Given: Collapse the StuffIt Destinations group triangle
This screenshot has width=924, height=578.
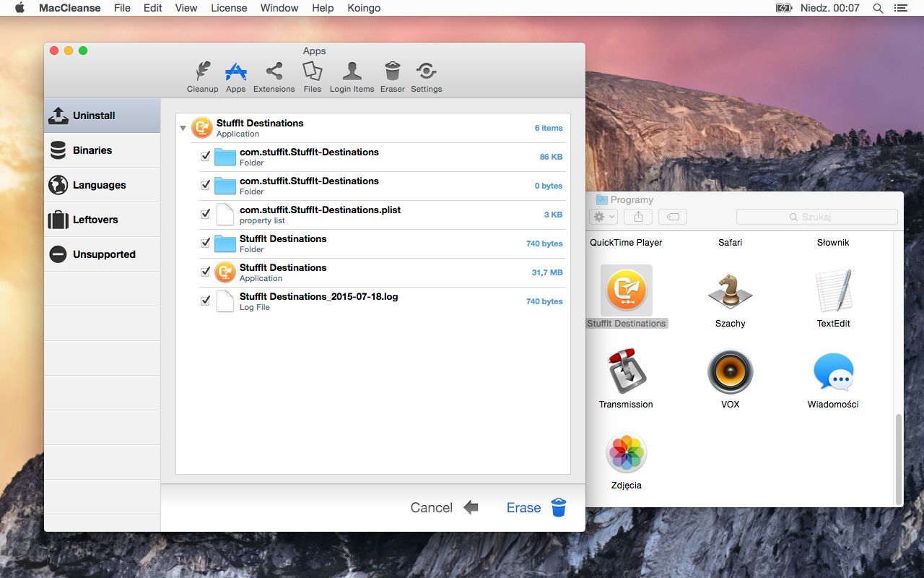Looking at the screenshot, I should coord(183,128).
